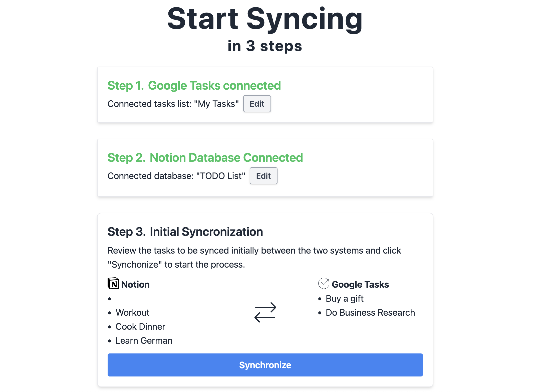Viewport: 539px width, 392px height.
Task: Click the Notion logo icon
Action: tap(113, 284)
